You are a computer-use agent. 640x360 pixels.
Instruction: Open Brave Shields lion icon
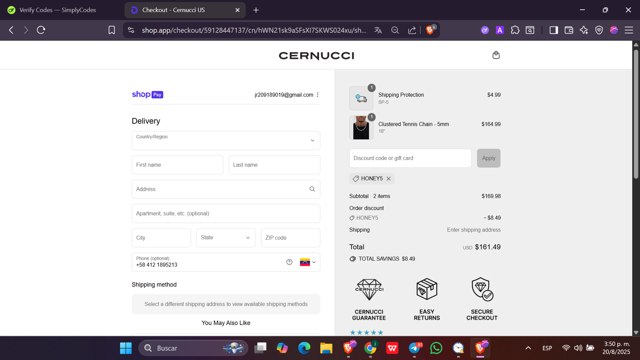(x=430, y=30)
